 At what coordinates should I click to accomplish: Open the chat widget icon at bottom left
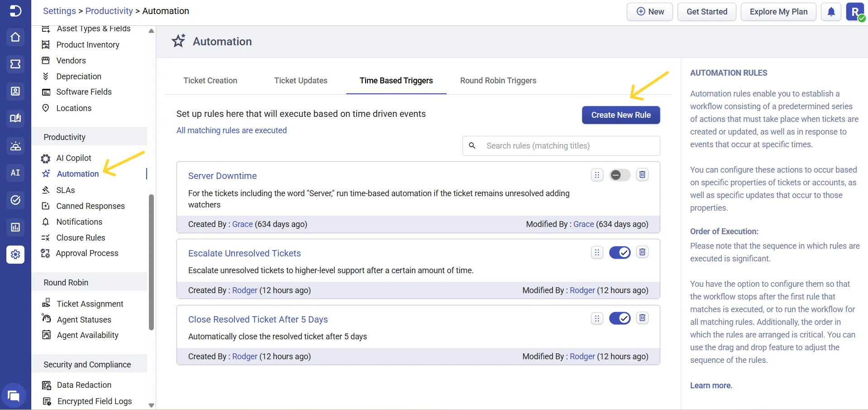14,396
